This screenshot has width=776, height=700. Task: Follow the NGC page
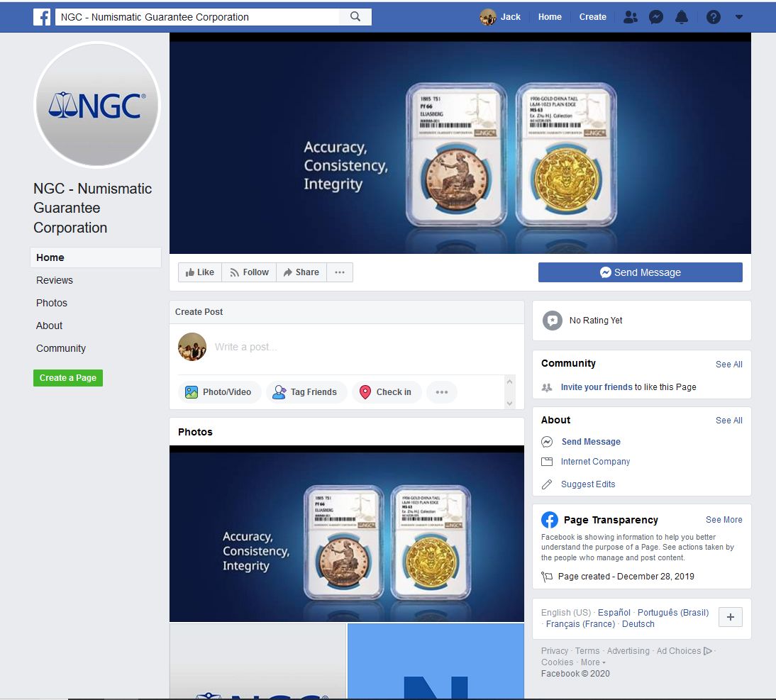(249, 272)
